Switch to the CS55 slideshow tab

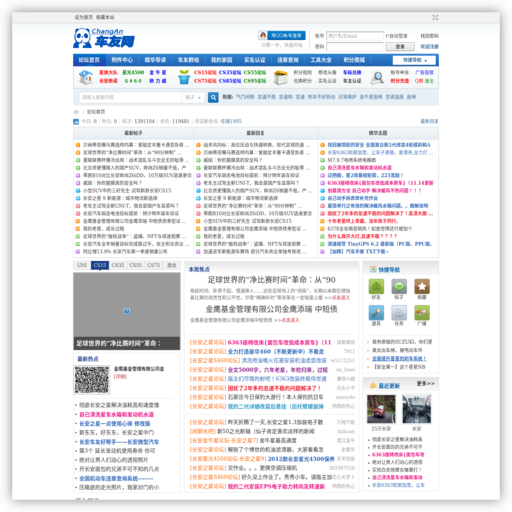click(x=136, y=265)
